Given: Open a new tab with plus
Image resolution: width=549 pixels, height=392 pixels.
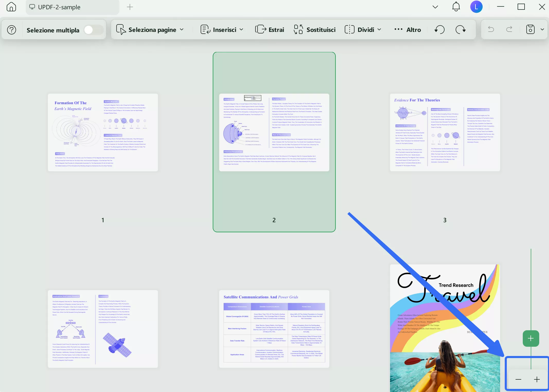Looking at the screenshot, I should tap(130, 7).
